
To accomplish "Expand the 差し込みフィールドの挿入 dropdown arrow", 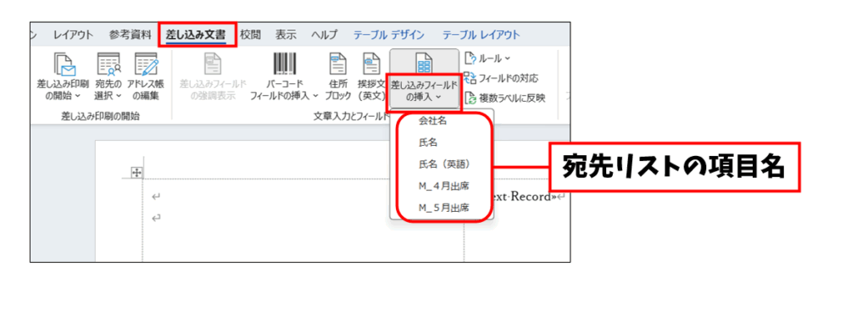I will coord(437,97).
